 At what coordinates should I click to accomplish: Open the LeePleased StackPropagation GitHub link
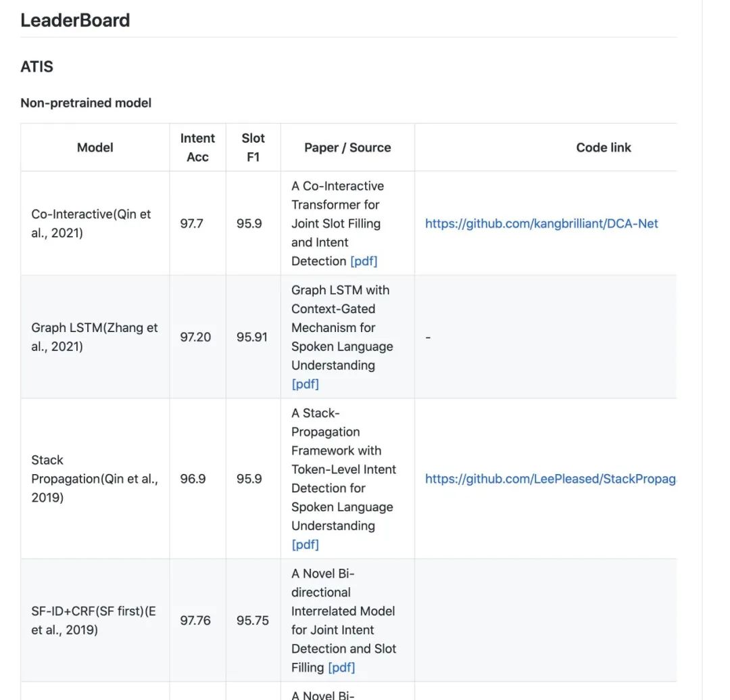coord(550,479)
